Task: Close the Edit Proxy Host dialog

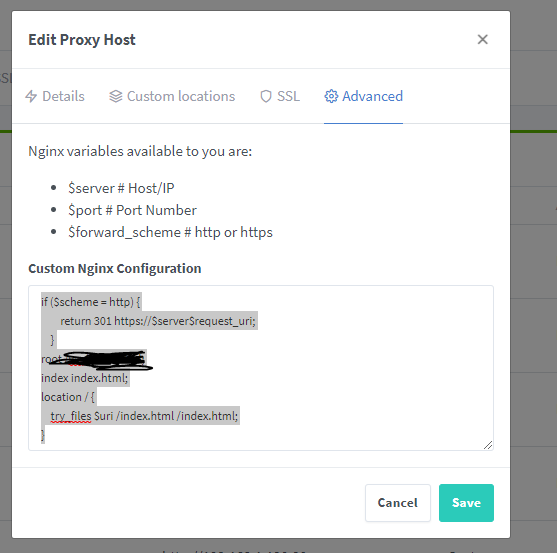Action: 482,39
